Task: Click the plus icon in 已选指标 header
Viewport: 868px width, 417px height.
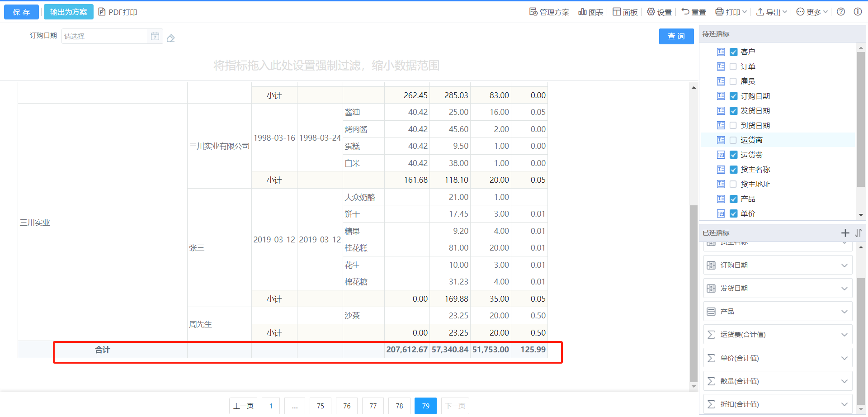Action: click(x=845, y=233)
